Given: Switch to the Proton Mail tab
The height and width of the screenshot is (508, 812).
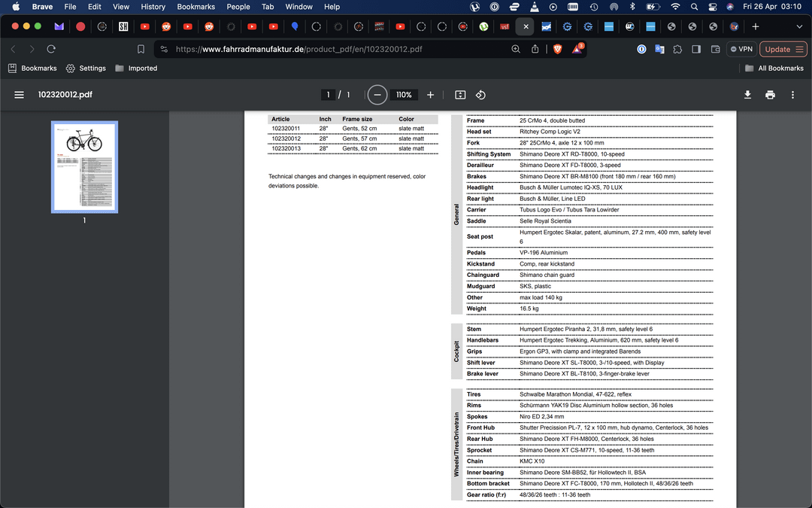Looking at the screenshot, I should (x=59, y=26).
